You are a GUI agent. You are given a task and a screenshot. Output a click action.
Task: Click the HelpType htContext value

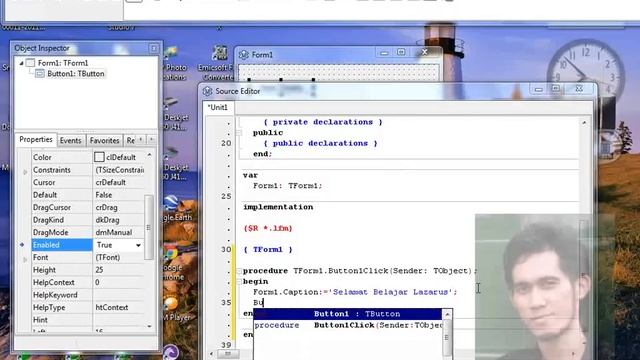point(111,307)
